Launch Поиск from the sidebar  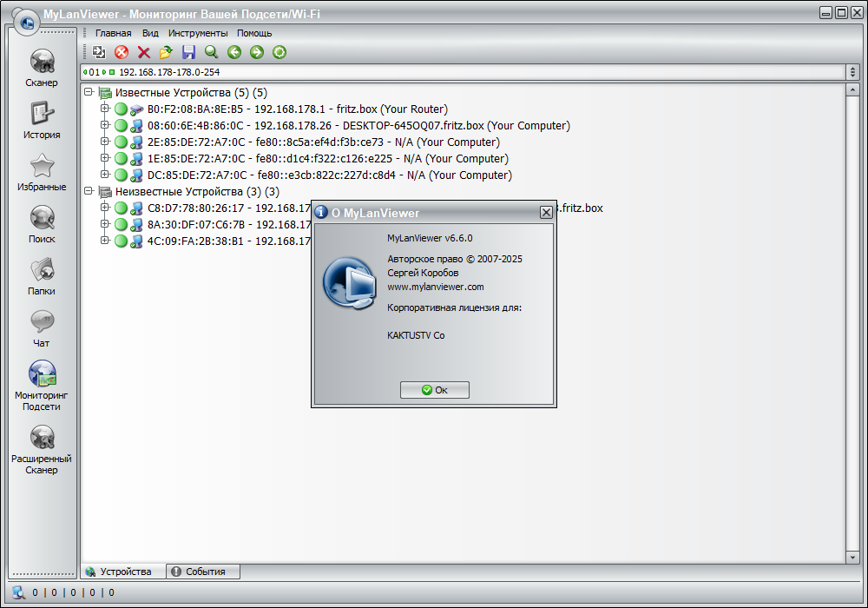pos(42,220)
